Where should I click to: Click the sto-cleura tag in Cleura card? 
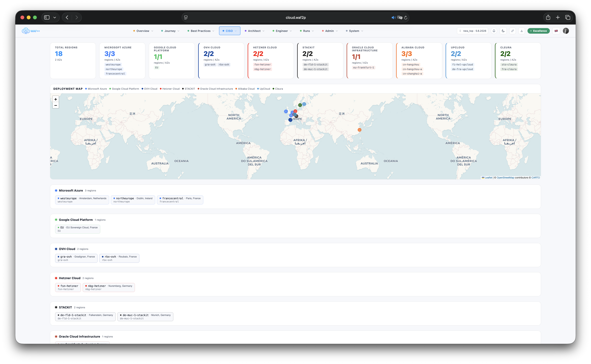(509, 65)
